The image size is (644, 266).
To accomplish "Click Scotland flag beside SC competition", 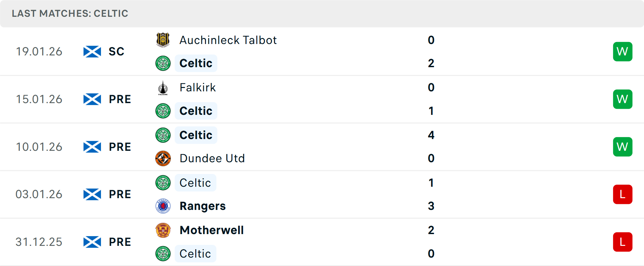I will click(92, 52).
